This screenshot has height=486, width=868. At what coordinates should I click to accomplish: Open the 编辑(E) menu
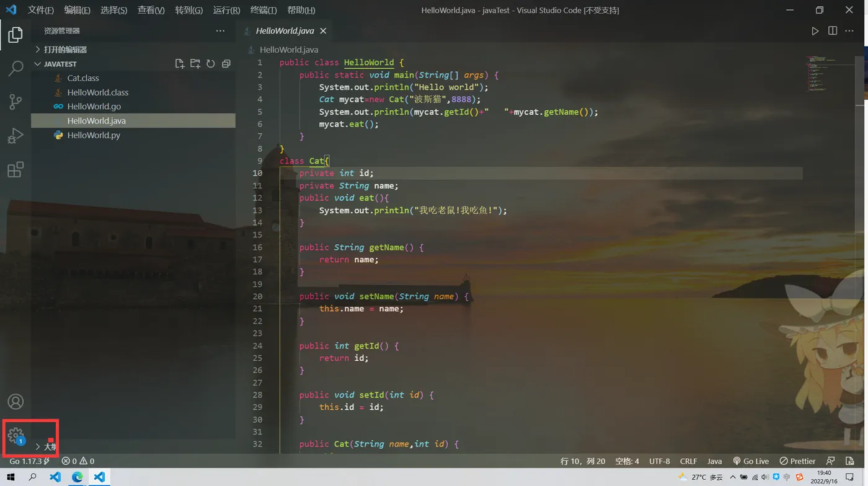tap(77, 10)
